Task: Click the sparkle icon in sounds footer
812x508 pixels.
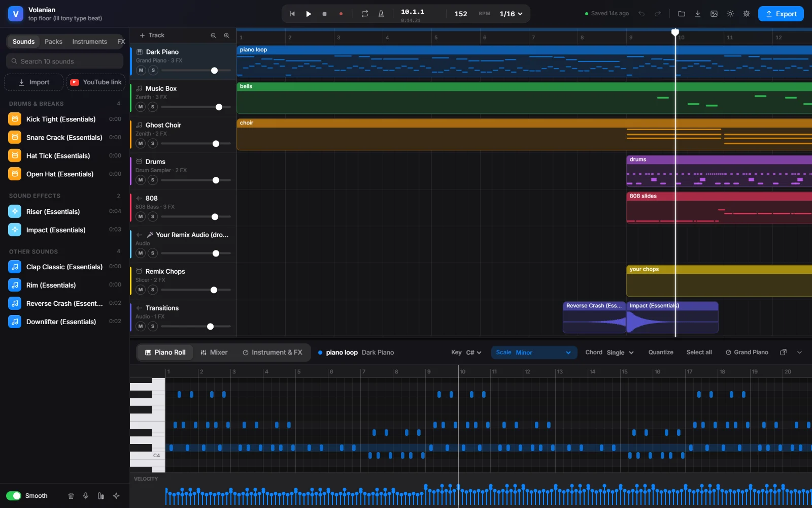Action: pyautogui.click(x=116, y=496)
